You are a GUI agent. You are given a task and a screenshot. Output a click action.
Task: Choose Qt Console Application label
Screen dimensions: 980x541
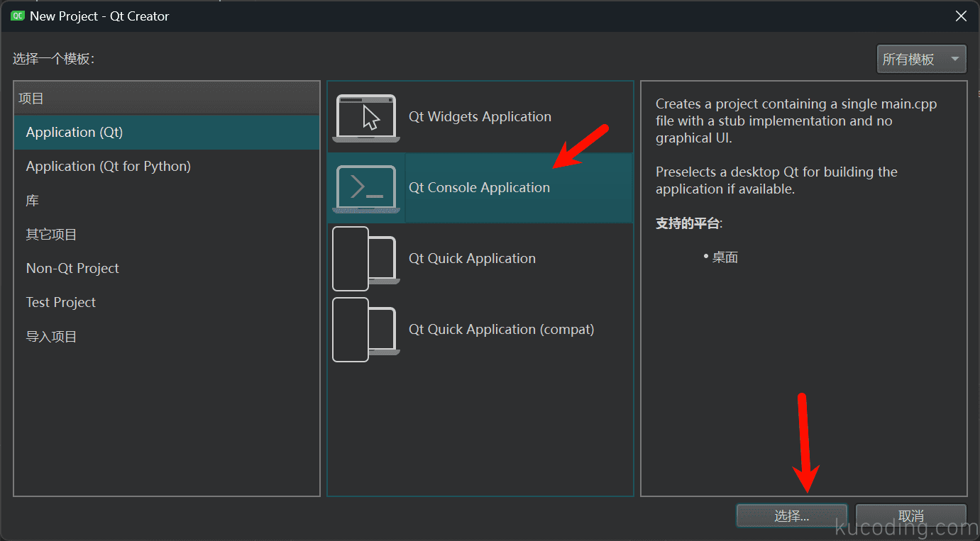pos(479,188)
